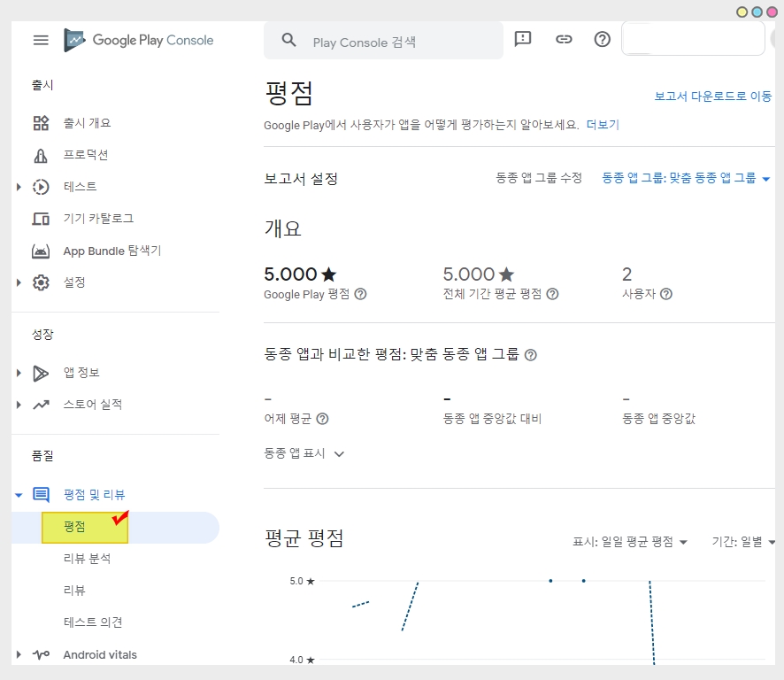
Task: Click the 설정 gear icon
Action: [x=41, y=282]
